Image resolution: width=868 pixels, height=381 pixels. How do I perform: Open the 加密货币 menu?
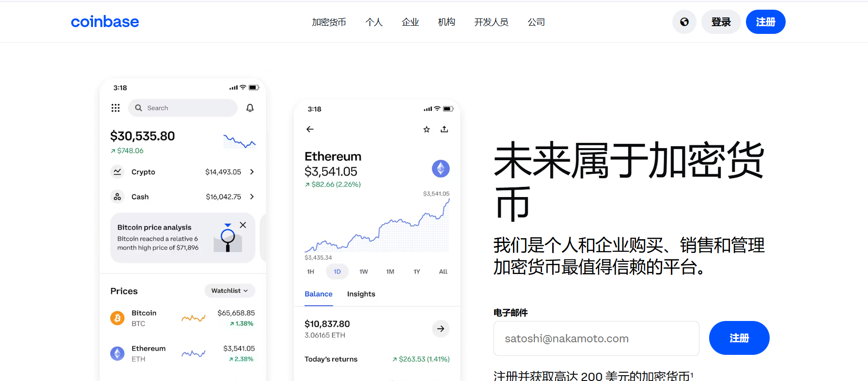(x=329, y=22)
